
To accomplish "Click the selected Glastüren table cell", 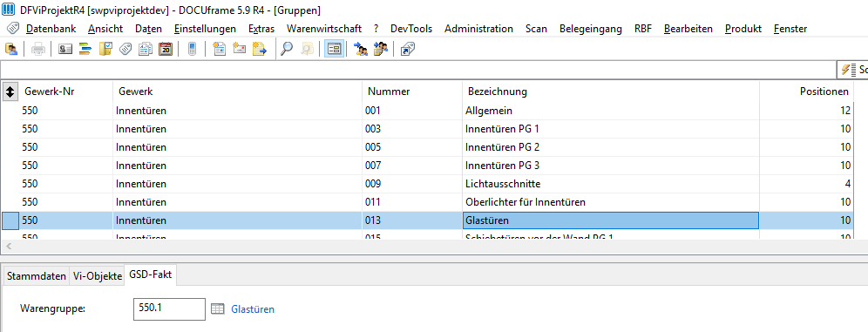I will (x=611, y=220).
